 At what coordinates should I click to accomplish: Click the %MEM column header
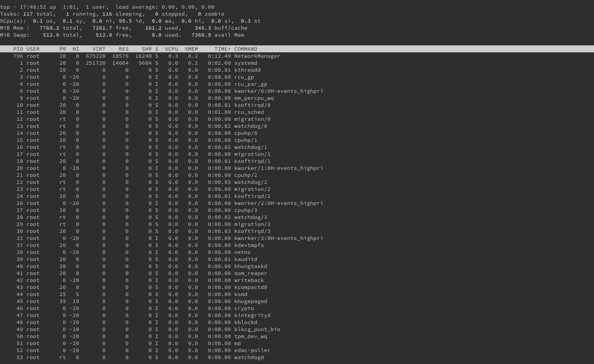[191, 49]
